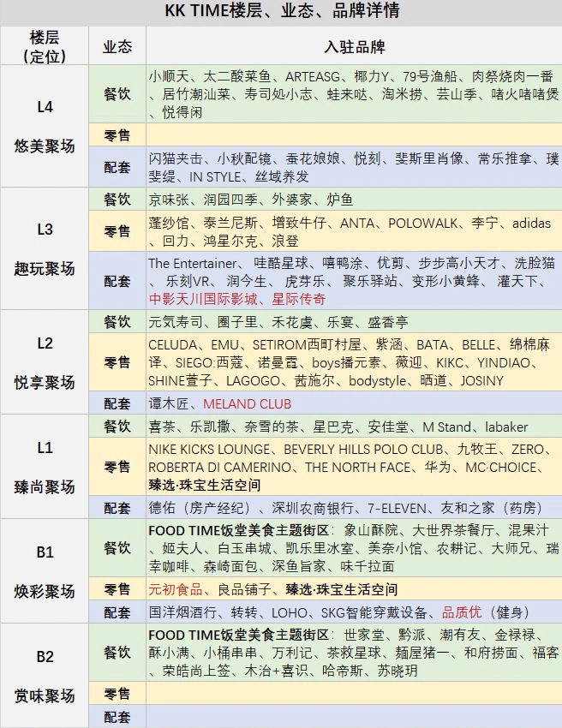The height and width of the screenshot is (728, 562).
Task: Select the 入驻品牌 column header cell
Action: point(354,46)
